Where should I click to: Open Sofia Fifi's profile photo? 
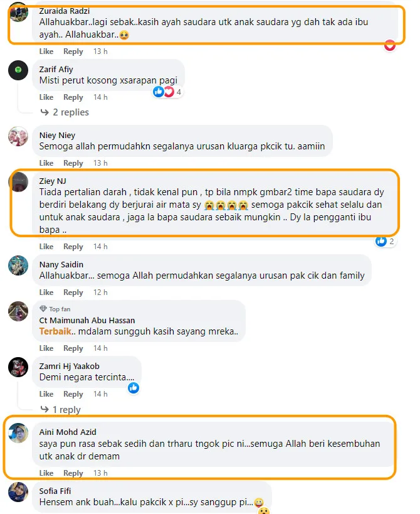tap(18, 492)
